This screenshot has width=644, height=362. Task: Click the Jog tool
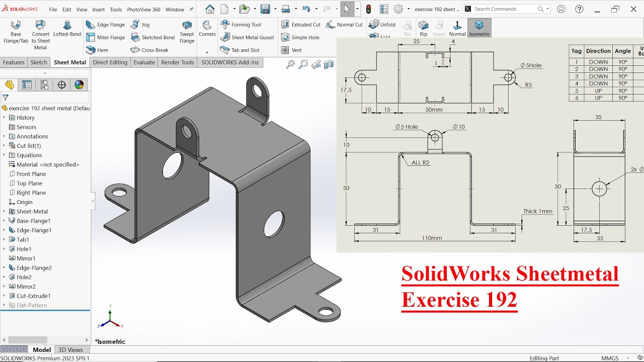tap(140, 25)
